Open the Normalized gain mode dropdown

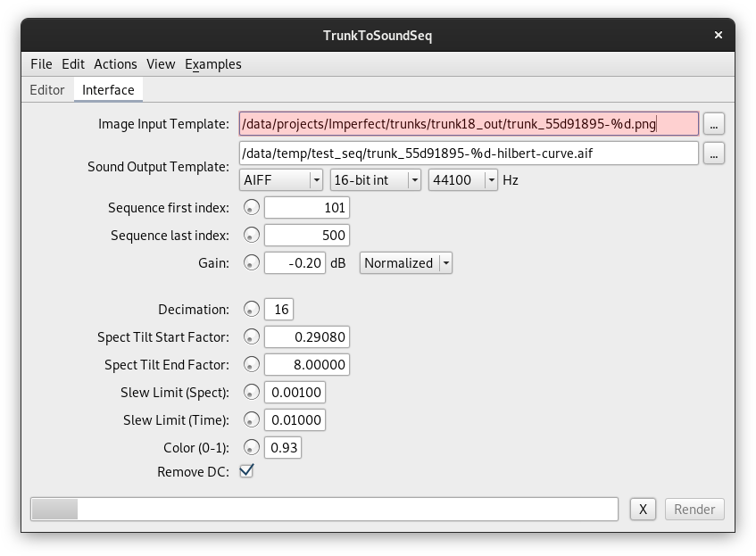tap(405, 263)
